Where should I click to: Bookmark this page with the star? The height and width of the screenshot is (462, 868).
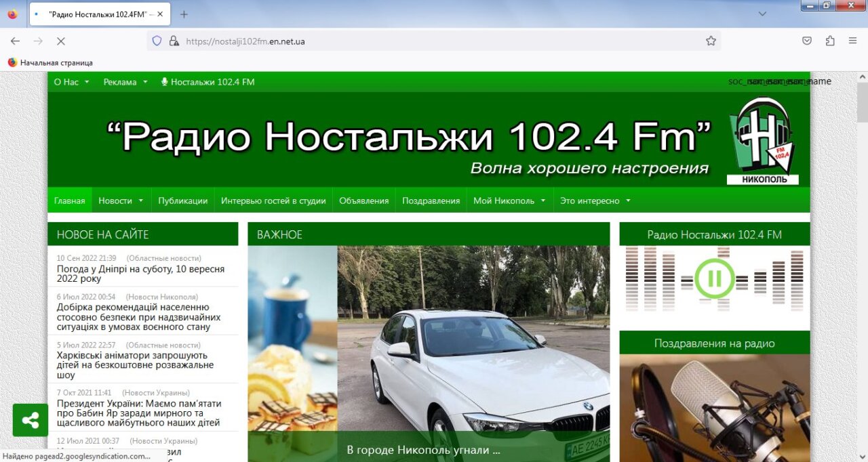click(711, 41)
